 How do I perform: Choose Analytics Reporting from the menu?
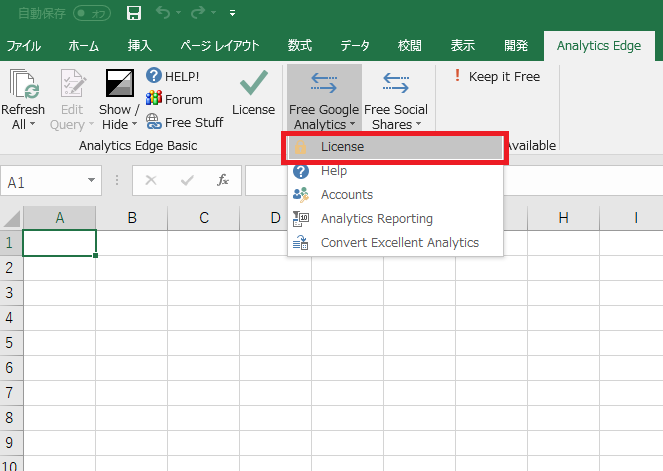pos(395,219)
